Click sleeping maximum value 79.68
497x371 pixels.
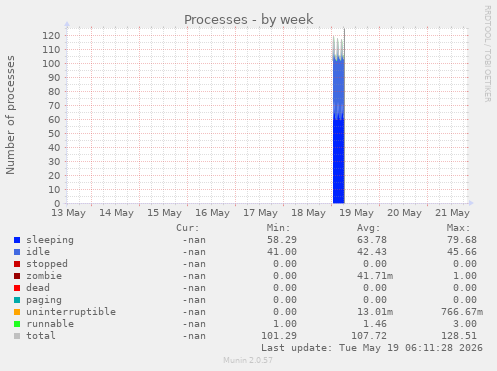point(462,240)
